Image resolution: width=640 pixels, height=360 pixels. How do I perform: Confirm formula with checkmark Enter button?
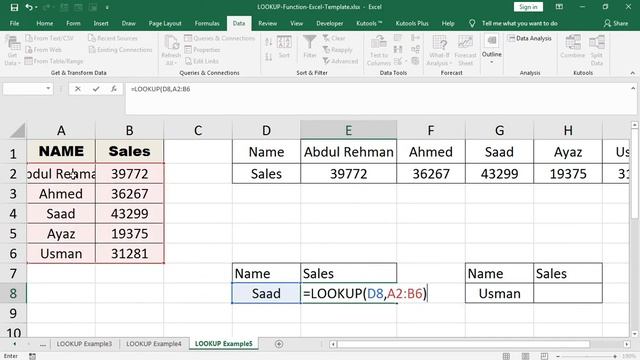[x=96, y=89]
